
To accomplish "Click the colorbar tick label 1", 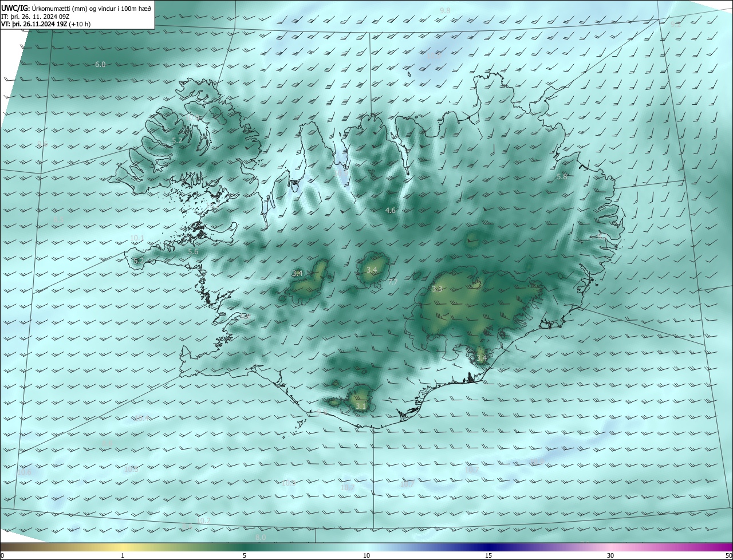I will (123, 555).
